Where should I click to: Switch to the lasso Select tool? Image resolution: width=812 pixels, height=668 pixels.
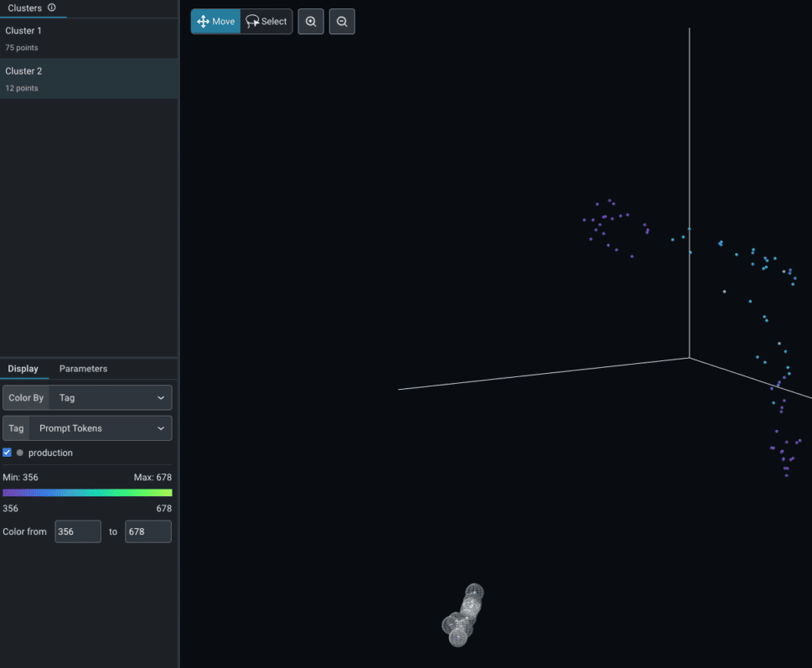(266, 22)
